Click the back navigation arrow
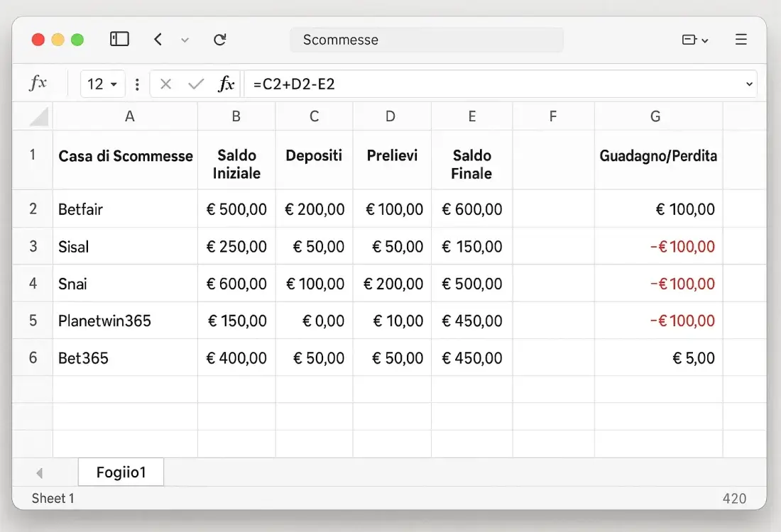The width and height of the screenshot is (781, 532). tap(158, 40)
